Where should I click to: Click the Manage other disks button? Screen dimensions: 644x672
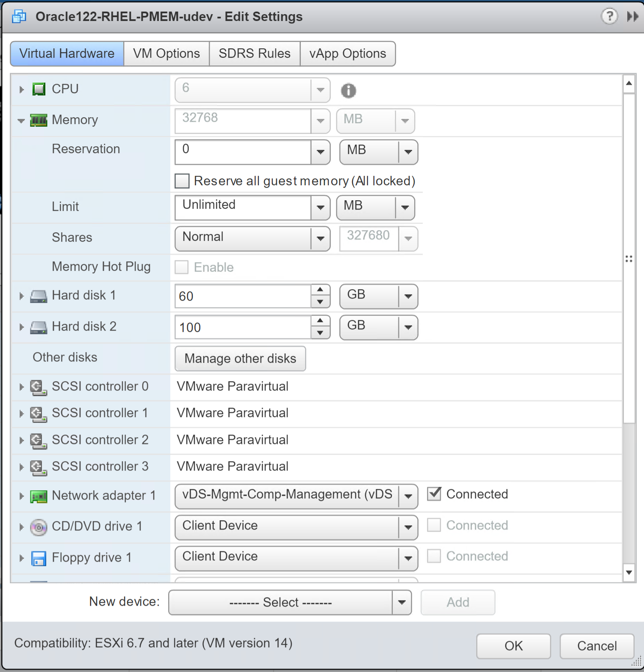(240, 358)
